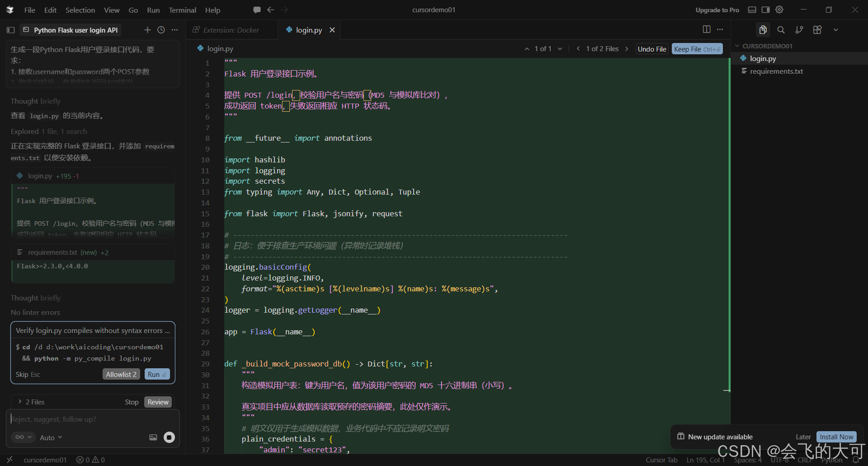Open the Help menu
Viewport: 868px width, 466px height.
click(x=212, y=10)
